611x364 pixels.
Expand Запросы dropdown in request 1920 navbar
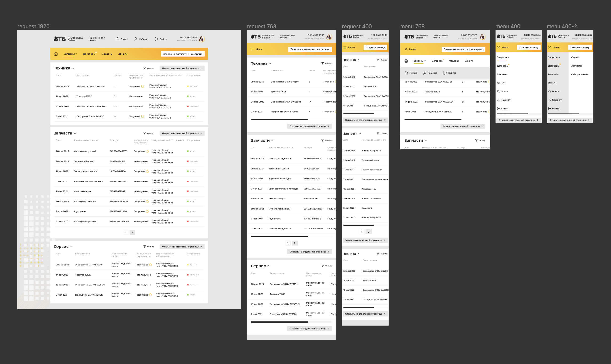[76, 54]
